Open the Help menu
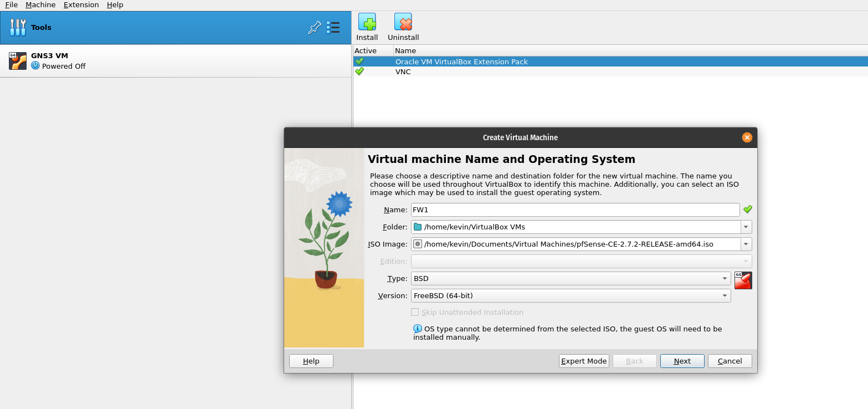This screenshot has height=409, width=868. pyautogui.click(x=115, y=5)
